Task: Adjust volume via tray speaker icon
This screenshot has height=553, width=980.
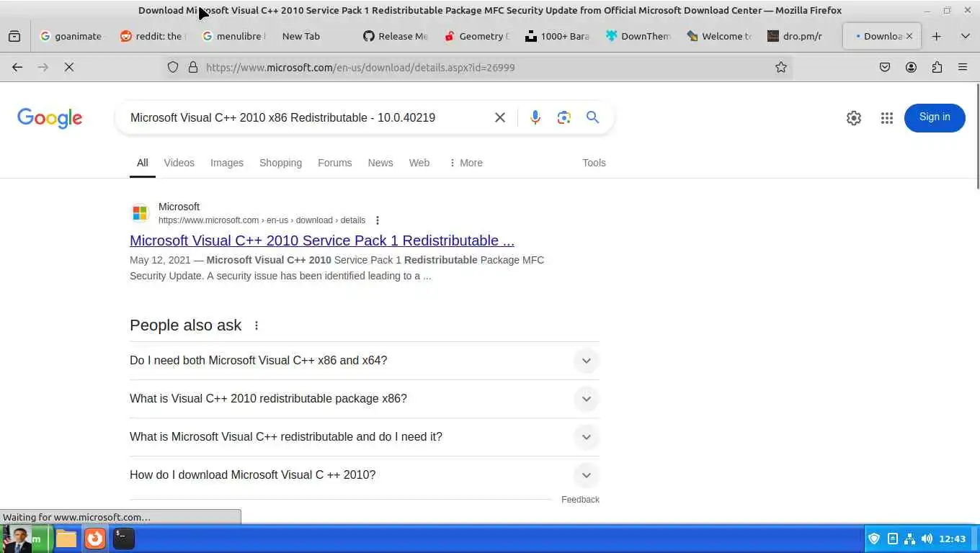Action: [x=927, y=539]
